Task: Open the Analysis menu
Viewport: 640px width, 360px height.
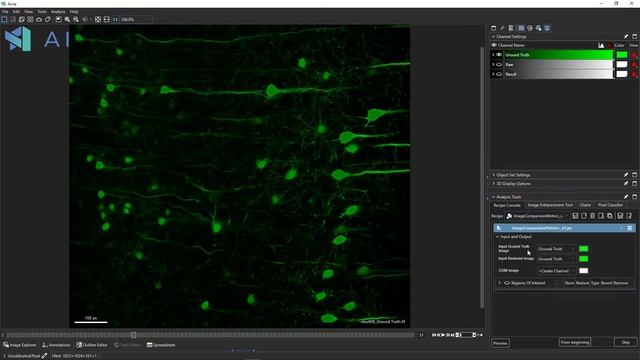Action: pyautogui.click(x=58, y=12)
